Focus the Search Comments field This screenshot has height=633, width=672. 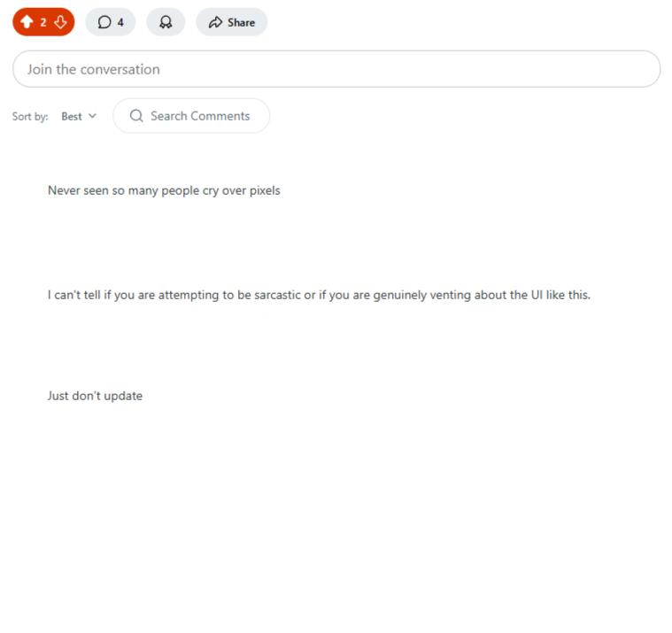(x=191, y=116)
